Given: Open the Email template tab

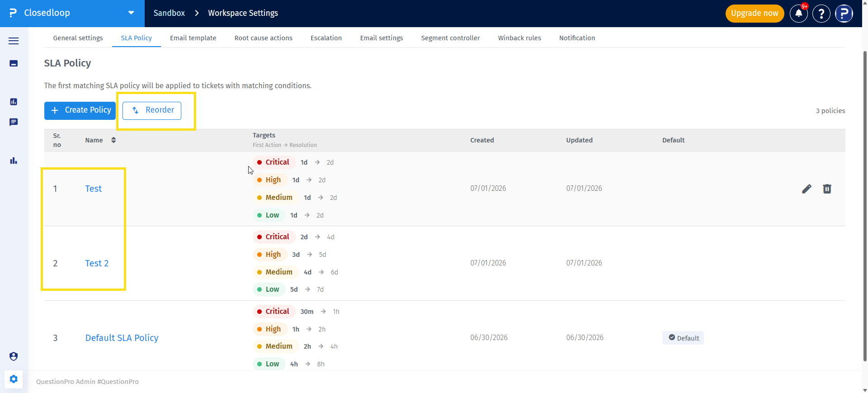Looking at the screenshot, I should [x=193, y=38].
